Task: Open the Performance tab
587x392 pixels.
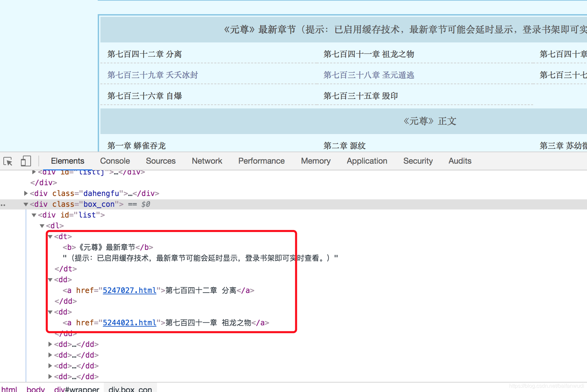Action: click(x=261, y=161)
